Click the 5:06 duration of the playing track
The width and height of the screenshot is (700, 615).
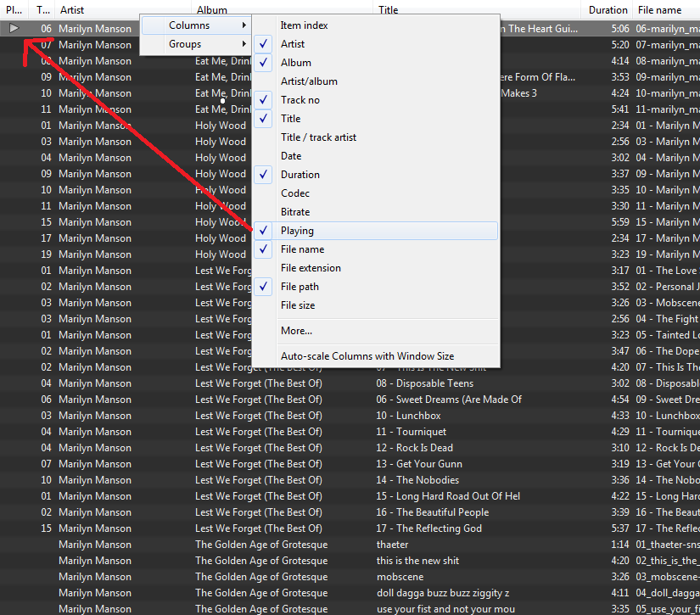[620, 29]
